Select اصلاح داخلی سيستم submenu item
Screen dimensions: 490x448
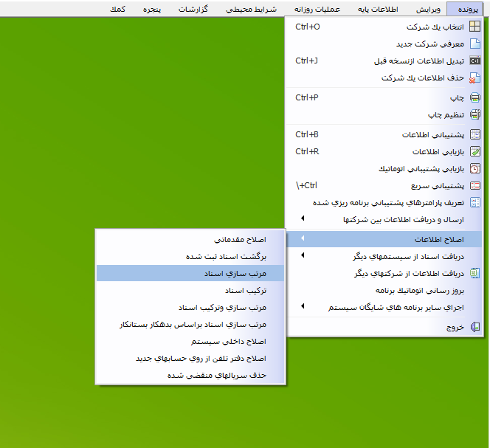[x=190, y=342]
